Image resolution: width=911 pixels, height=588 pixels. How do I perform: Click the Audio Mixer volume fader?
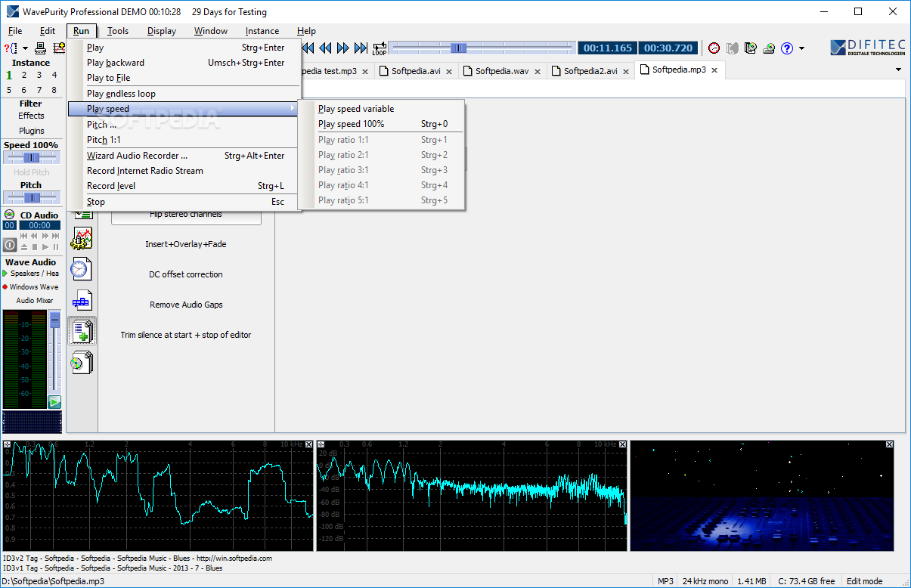(54, 352)
